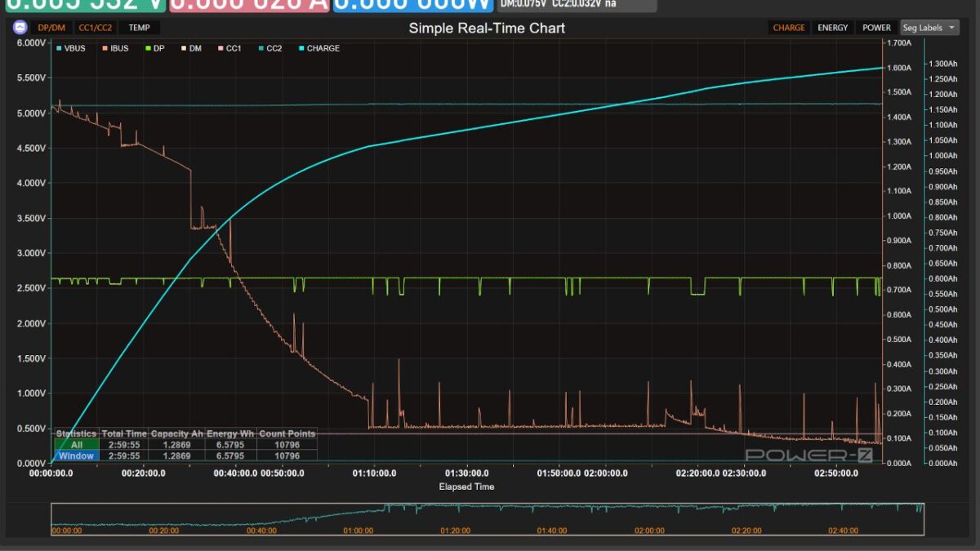Click the Elapsed Time axis label

(x=466, y=487)
